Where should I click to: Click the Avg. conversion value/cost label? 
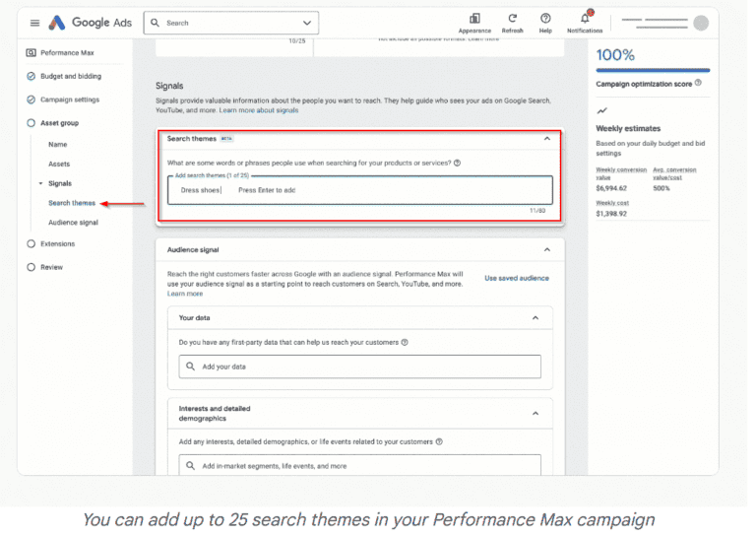(674, 173)
